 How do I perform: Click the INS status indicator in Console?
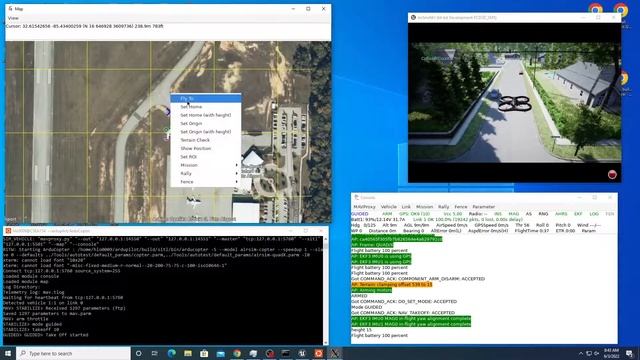click(498, 214)
